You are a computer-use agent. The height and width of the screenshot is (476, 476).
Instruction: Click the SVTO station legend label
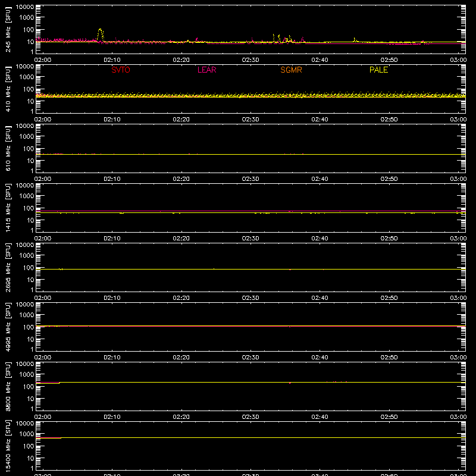[x=121, y=70]
